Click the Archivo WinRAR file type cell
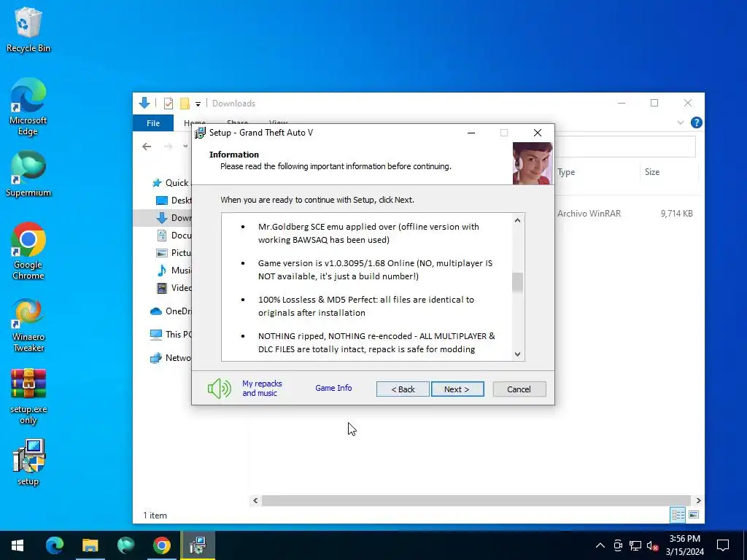This screenshot has height=560, width=747. coord(589,214)
